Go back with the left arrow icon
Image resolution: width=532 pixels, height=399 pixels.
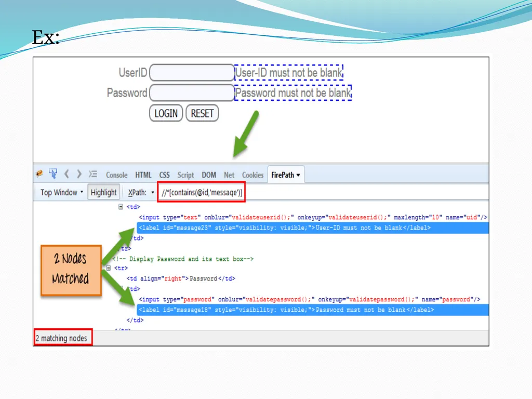(x=66, y=174)
